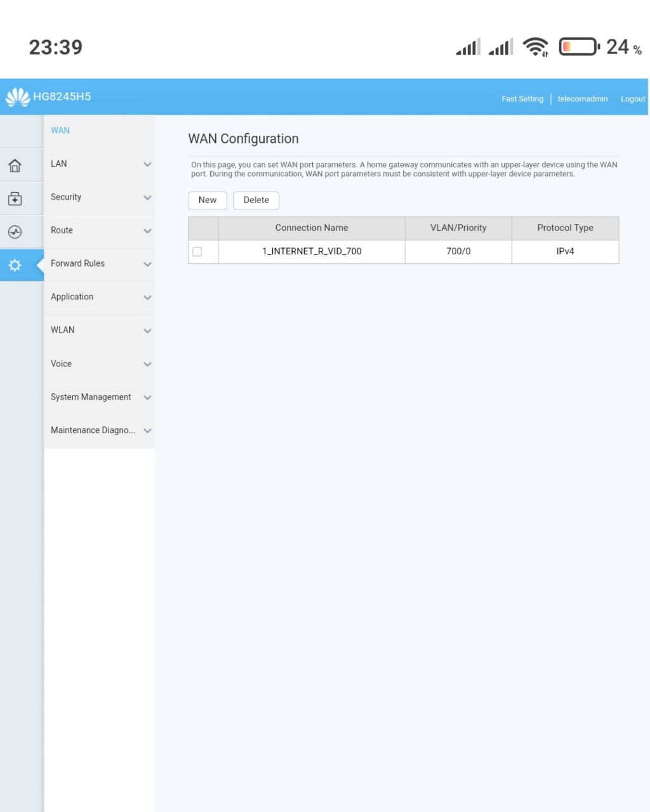Image resolution: width=650 pixels, height=812 pixels.
Task: Open the first-aid kit sidebar icon
Action: [x=15, y=199]
